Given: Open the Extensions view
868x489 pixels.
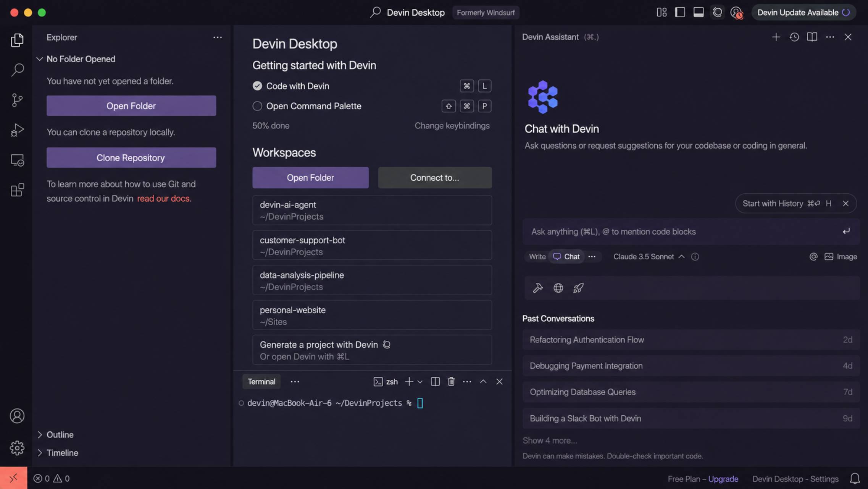Looking at the screenshot, I should (x=17, y=189).
